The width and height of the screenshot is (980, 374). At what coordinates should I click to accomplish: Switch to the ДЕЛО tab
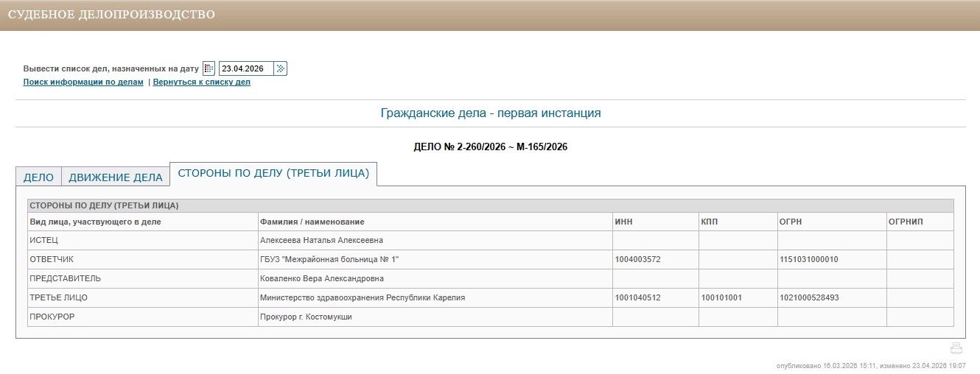pos(38,177)
